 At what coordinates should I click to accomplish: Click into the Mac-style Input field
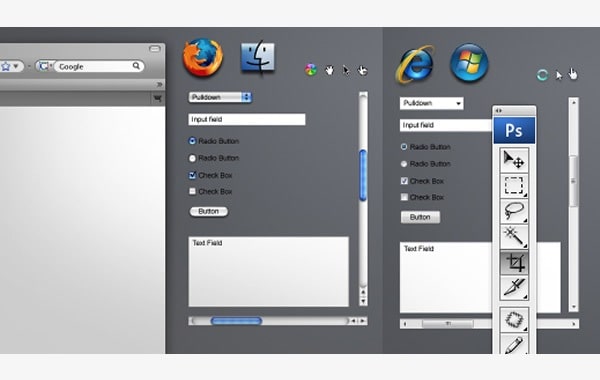tap(247, 119)
